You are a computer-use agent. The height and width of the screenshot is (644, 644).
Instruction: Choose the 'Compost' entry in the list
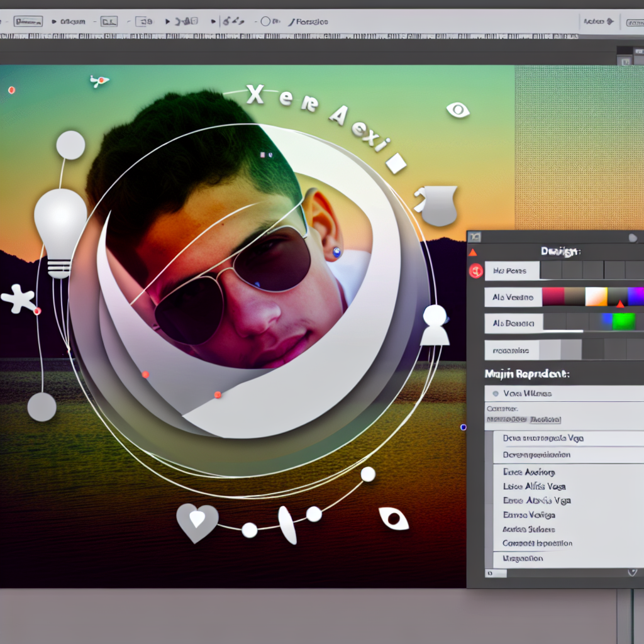537,543
